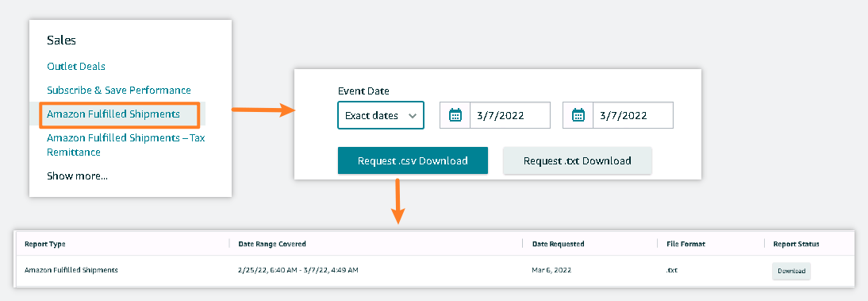The height and width of the screenshot is (301, 868).
Task: Select the .txt file format cell
Action: [x=672, y=270]
